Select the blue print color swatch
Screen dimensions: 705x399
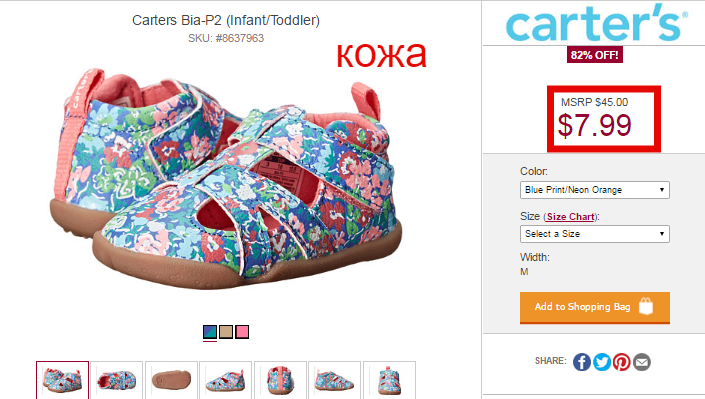tap(210, 332)
